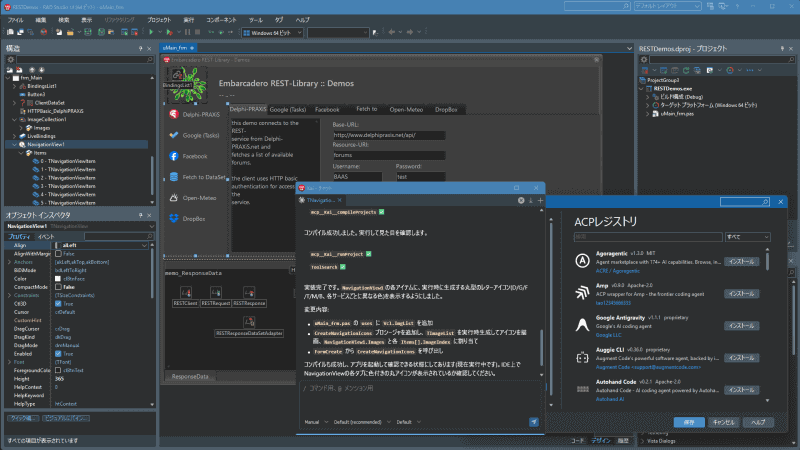Collapse the NavigationView1 tree node
The width and height of the screenshot is (800, 450).
[x=14, y=144]
